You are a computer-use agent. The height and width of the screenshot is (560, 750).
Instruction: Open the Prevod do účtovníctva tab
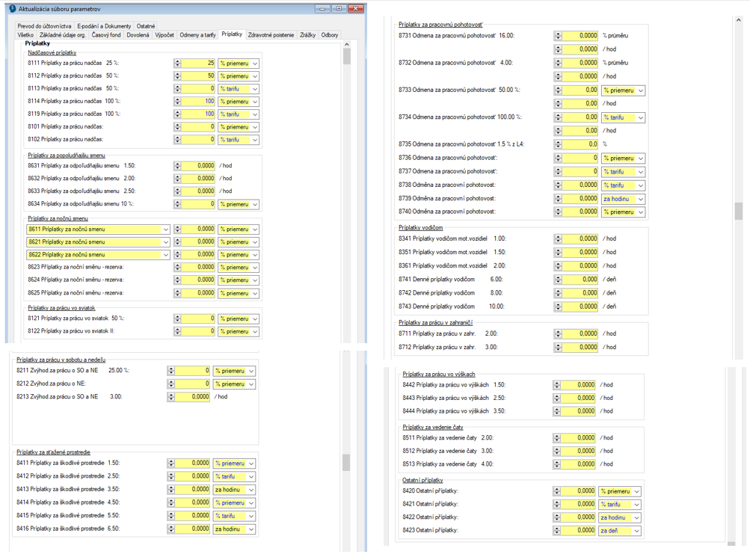[44, 26]
